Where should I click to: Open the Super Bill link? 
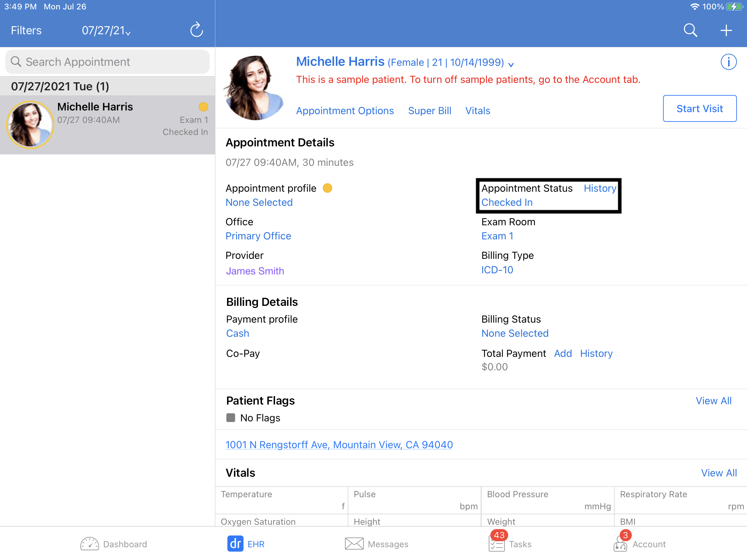(430, 111)
